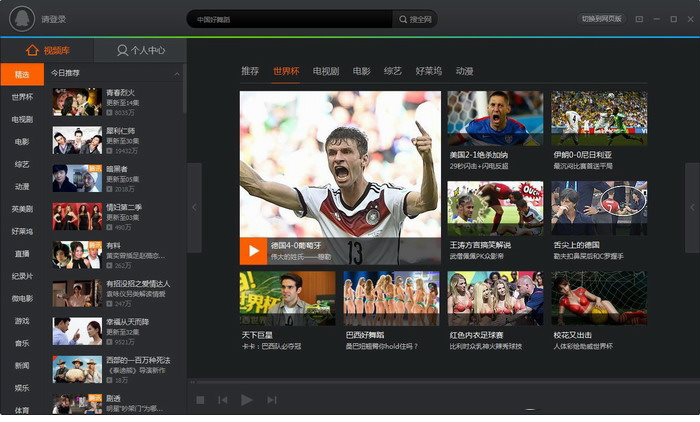700x422 pixels.
Task: Click the 切换到网页版 button
Action: coord(601,19)
